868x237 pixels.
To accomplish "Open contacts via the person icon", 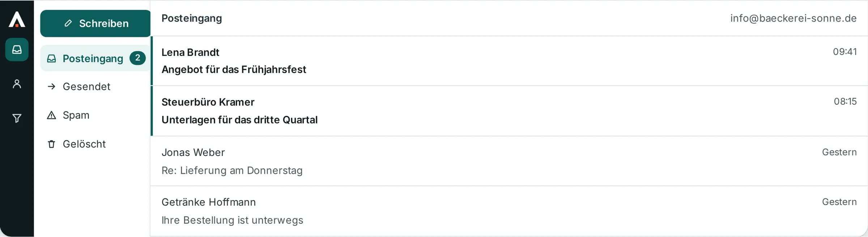I will 17,84.
